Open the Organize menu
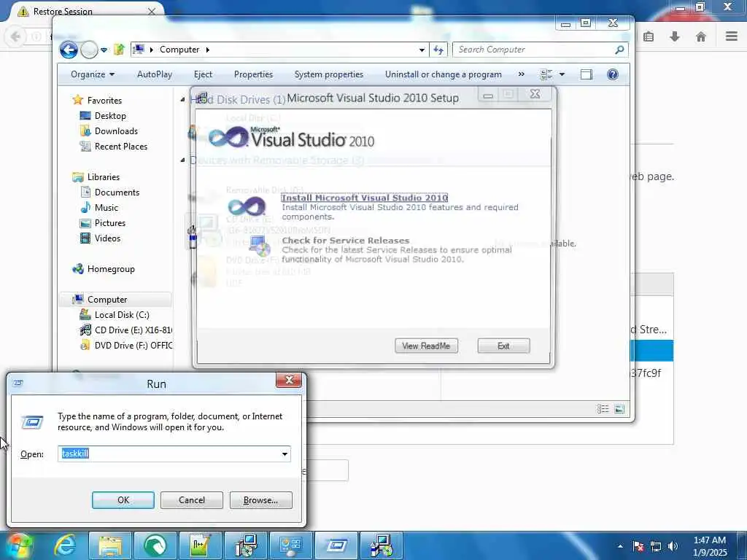The height and width of the screenshot is (560, 747). [x=93, y=74]
